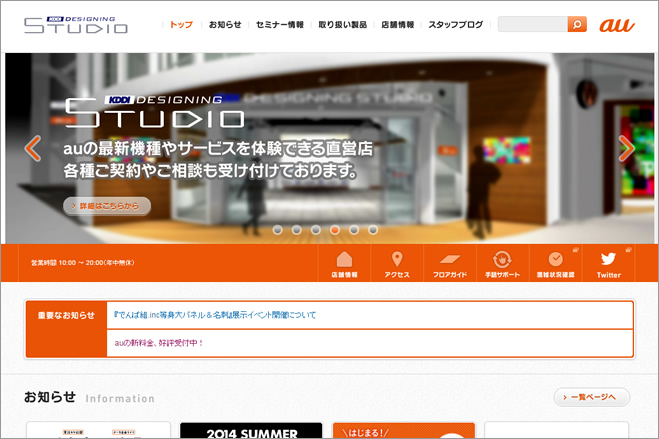This screenshot has height=439, width=659.
Task: Select the first carousel dot indicator
Action: (277, 230)
